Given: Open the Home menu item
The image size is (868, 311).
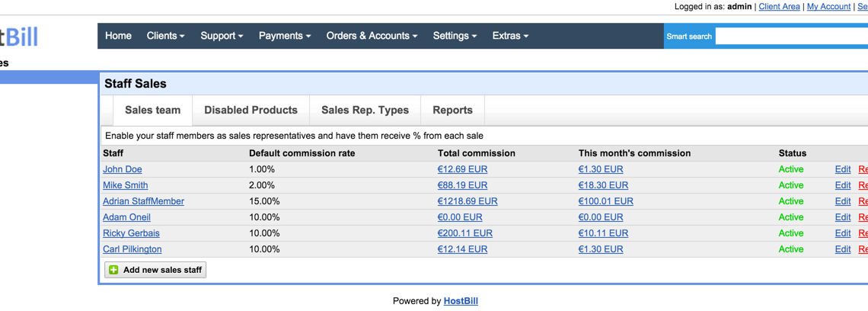Looking at the screenshot, I should point(119,36).
